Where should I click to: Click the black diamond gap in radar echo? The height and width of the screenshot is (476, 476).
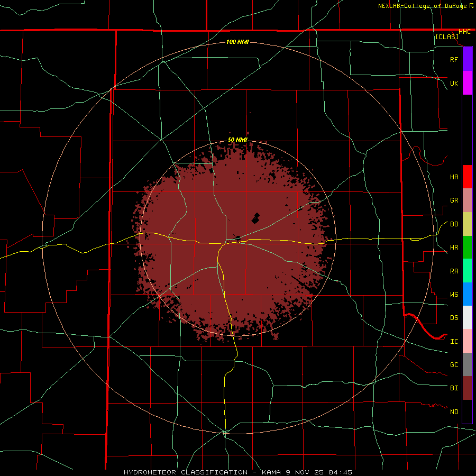coord(256,218)
